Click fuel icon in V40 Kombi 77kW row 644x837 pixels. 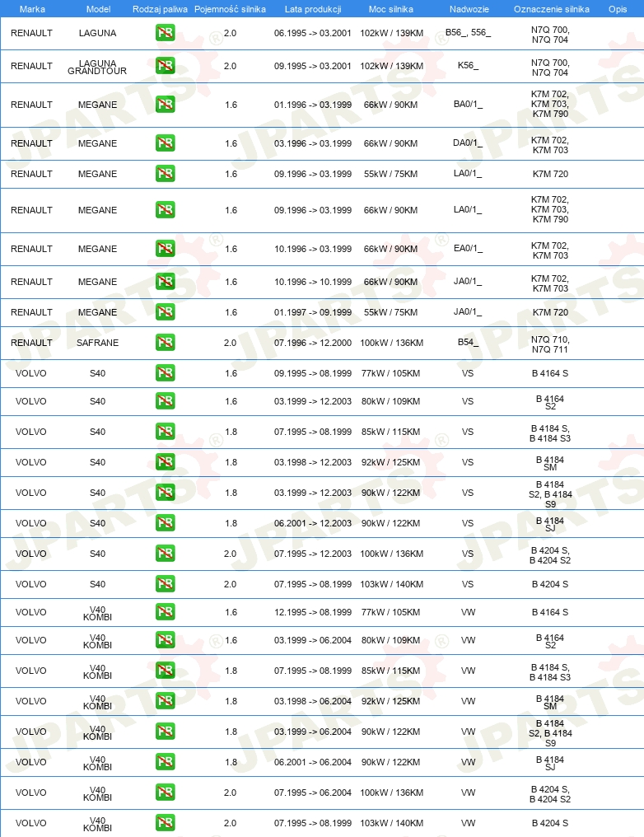coord(166,612)
